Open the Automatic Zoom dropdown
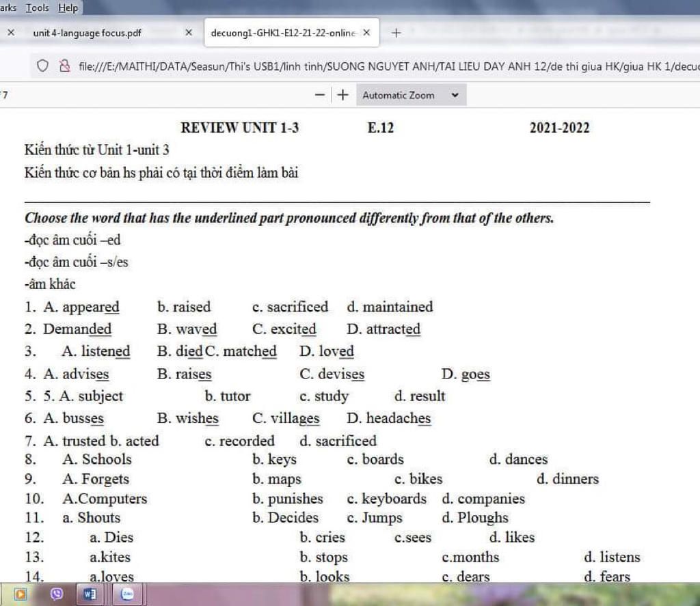Image resolution: width=700 pixels, height=606 pixels. click(x=411, y=95)
